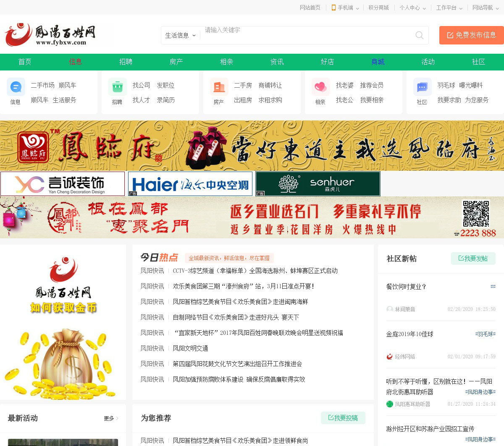504x446 pixels.
Task: Click the 招聘 green briefcase icon
Action: 118,87
